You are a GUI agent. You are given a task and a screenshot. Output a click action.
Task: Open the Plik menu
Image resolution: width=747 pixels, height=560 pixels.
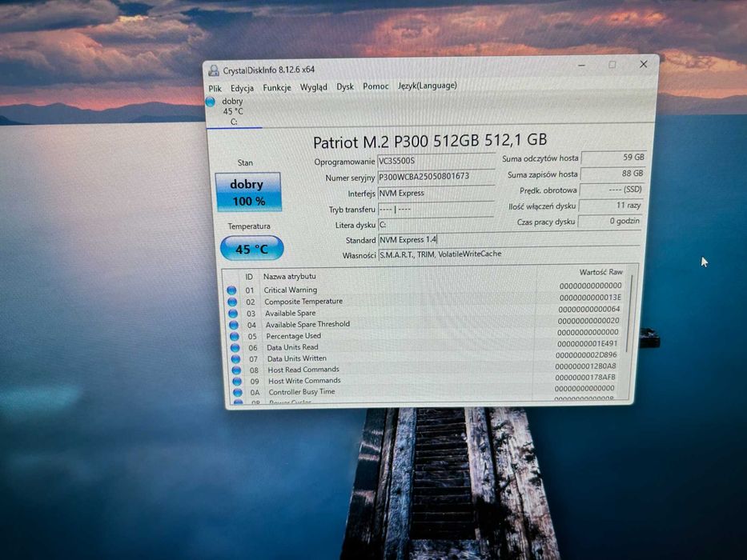[215, 89]
